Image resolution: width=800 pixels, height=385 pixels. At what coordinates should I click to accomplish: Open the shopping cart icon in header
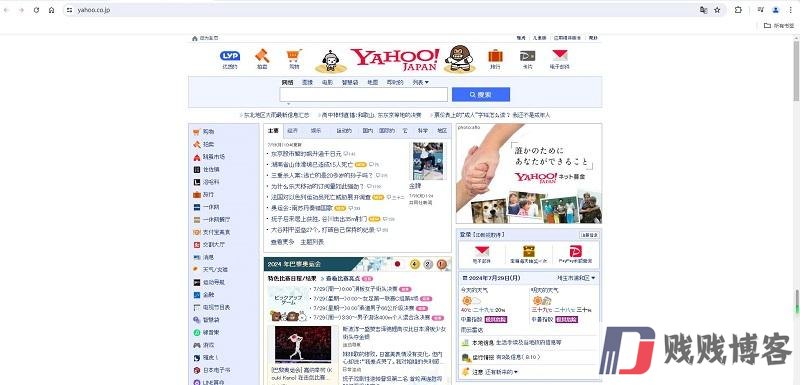(293, 55)
